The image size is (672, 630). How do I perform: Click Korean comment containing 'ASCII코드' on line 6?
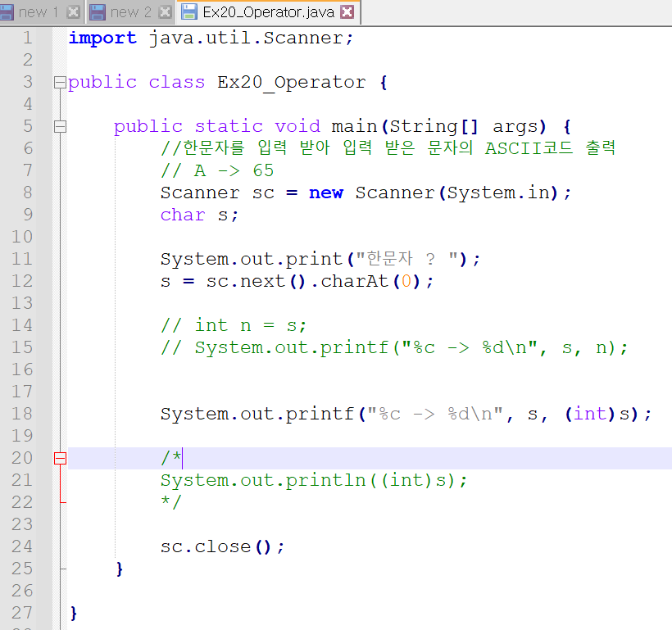click(388, 148)
